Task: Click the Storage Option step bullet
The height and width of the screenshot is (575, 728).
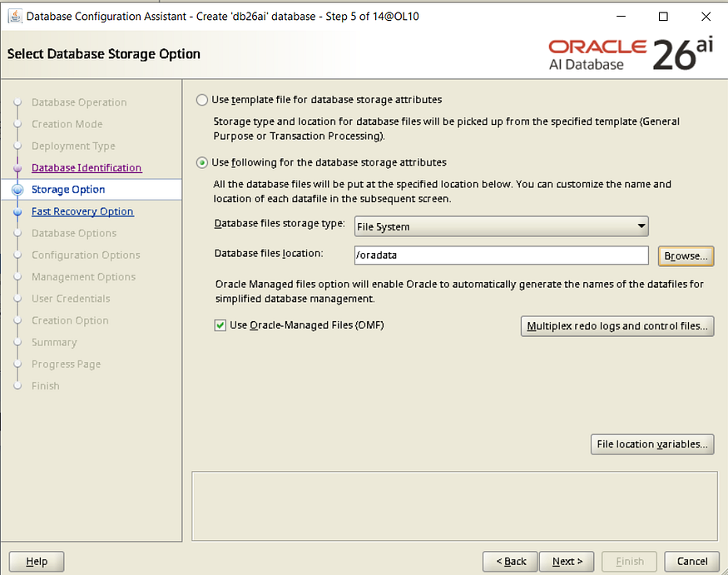Action: (17, 190)
